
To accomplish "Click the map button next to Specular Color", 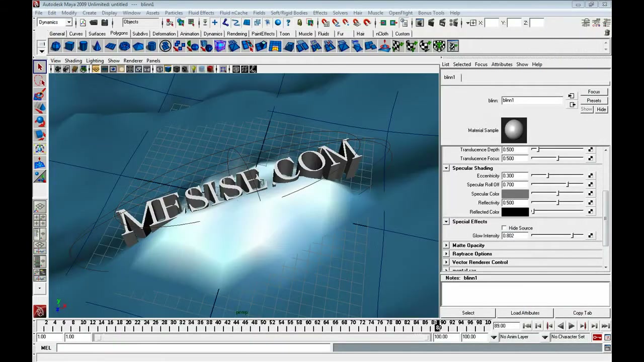I will pos(591,194).
